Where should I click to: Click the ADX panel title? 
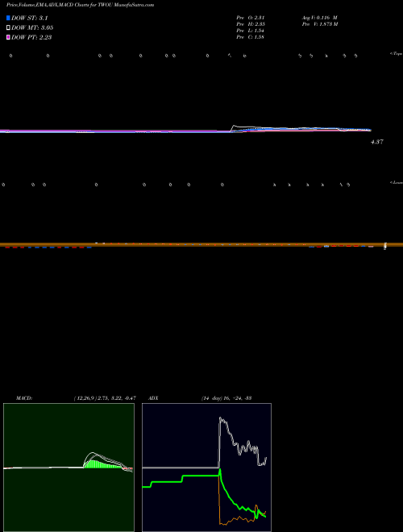click(153, 398)
